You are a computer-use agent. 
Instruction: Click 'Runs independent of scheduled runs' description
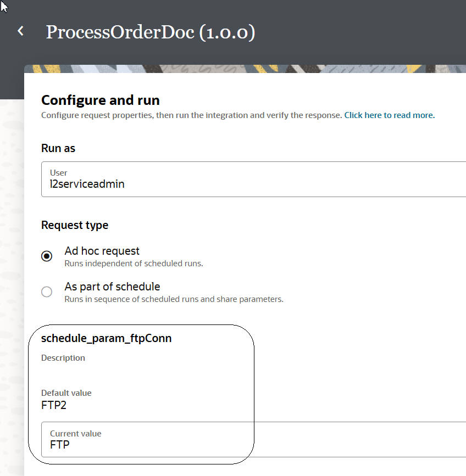[x=134, y=264]
